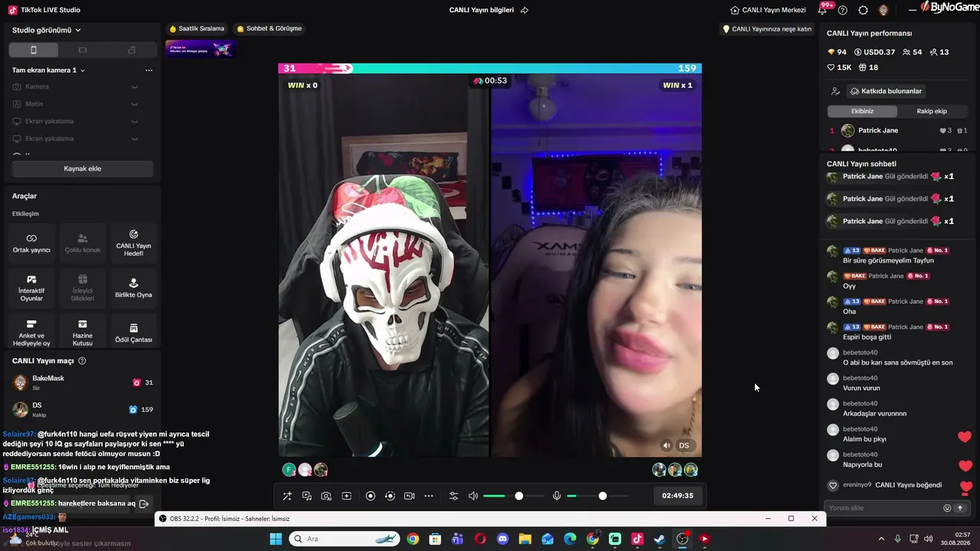This screenshot has width=980, height=551.
Task: Click the taskbar search box Ara
Action: click(345, 539)
